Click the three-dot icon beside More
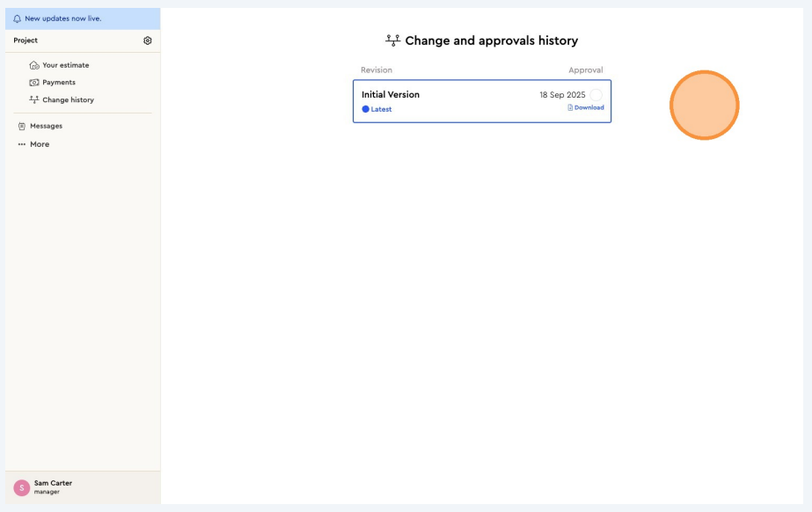 click(x=22, y=144)
